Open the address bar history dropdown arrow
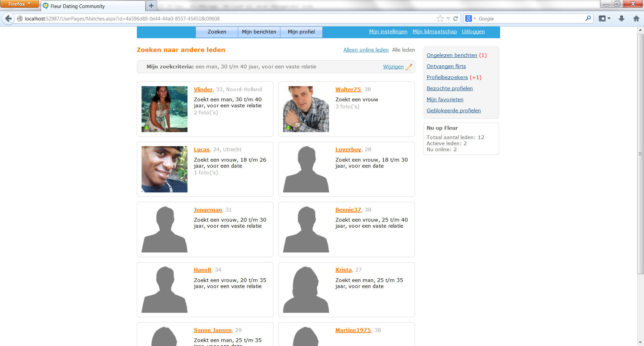This screenshot has width=644, height=346. 448,19
